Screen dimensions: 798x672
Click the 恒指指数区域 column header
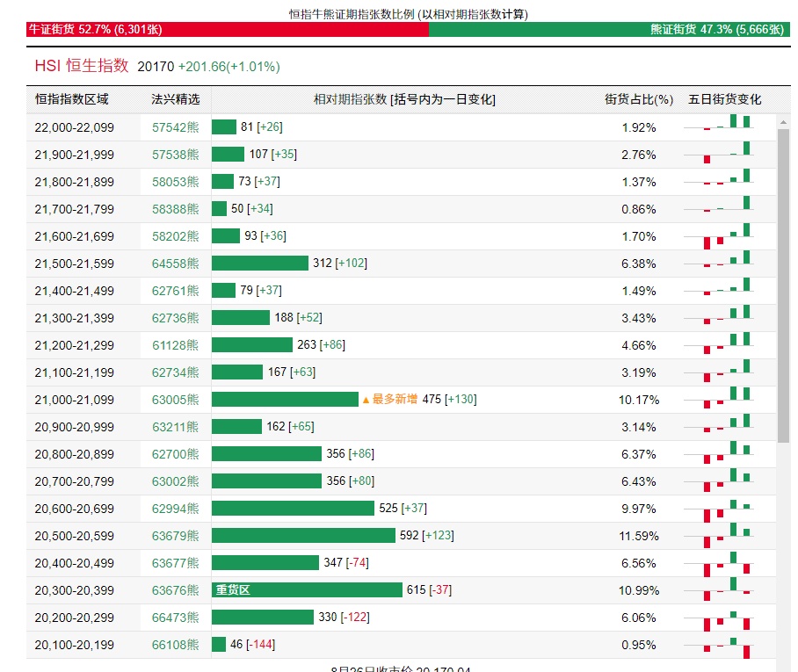click(72, 99)
